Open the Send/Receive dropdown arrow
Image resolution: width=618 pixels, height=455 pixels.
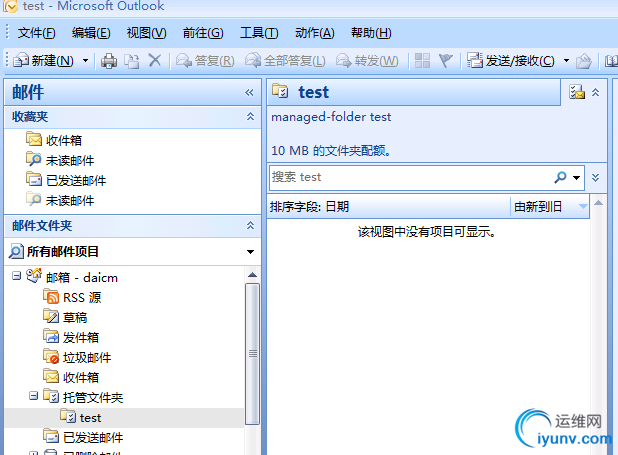[x=566, y=61]
